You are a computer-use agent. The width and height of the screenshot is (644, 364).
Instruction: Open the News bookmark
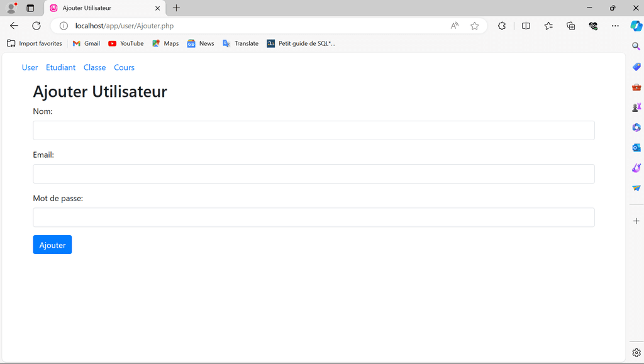(x=201, y=43)
